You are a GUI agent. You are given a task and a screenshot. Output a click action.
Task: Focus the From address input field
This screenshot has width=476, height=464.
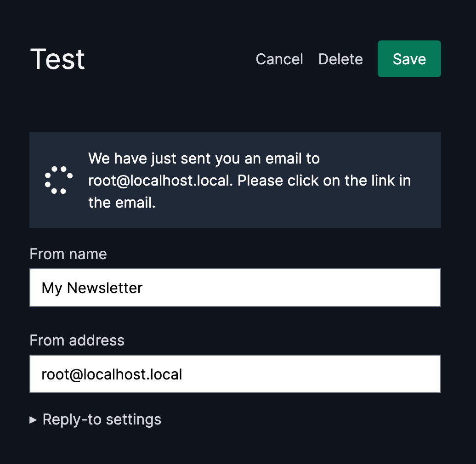coord(235,374)
